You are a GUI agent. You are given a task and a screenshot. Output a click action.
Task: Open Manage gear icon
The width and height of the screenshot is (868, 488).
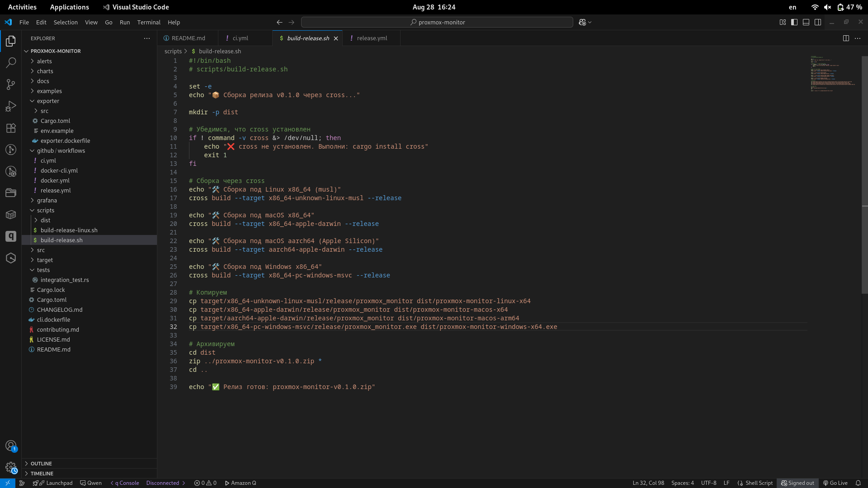point(11,468)
